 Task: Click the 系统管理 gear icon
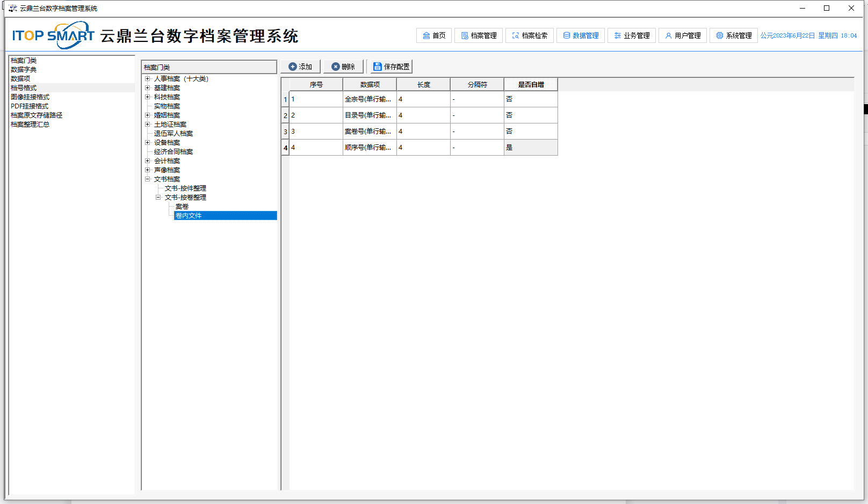[719, 35]
